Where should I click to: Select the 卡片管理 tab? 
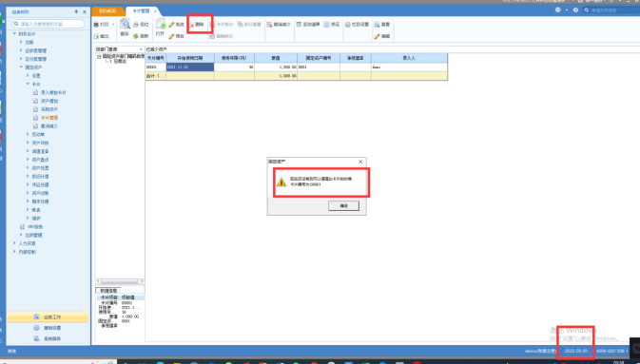(x=141, y=11)
